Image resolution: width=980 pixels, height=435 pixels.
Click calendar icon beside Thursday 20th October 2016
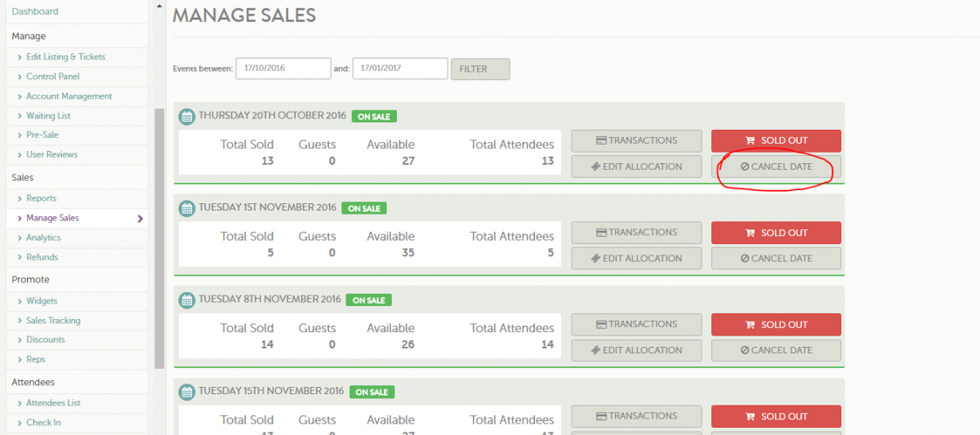(187, 116)
